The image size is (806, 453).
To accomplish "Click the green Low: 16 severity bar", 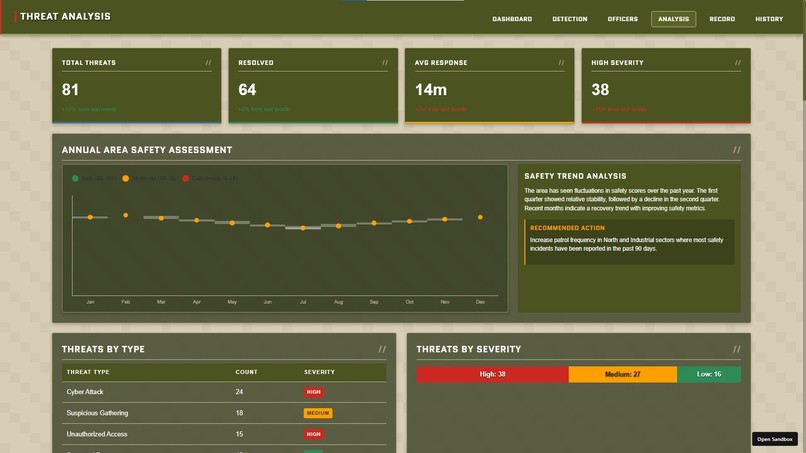I will (x=709, y=374).
